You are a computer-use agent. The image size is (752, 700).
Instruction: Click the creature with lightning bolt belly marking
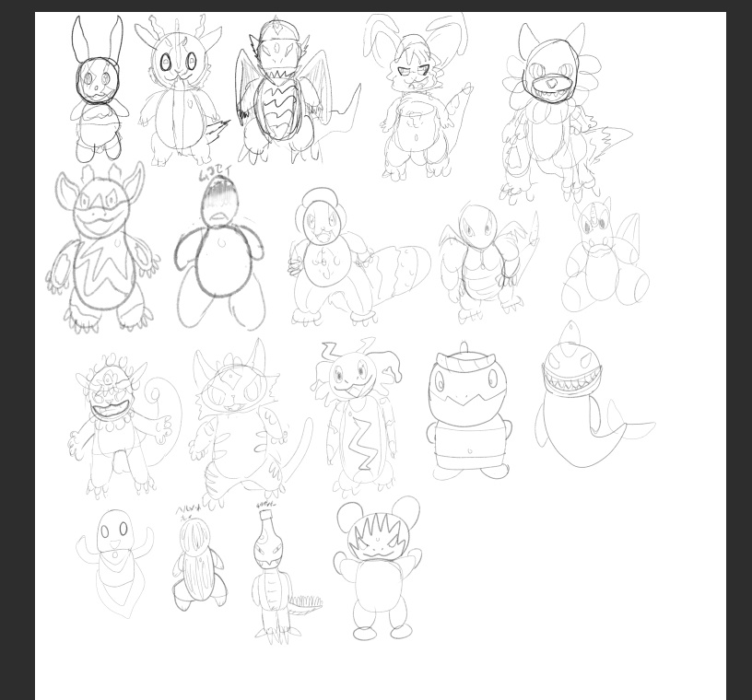coord(358,417)
